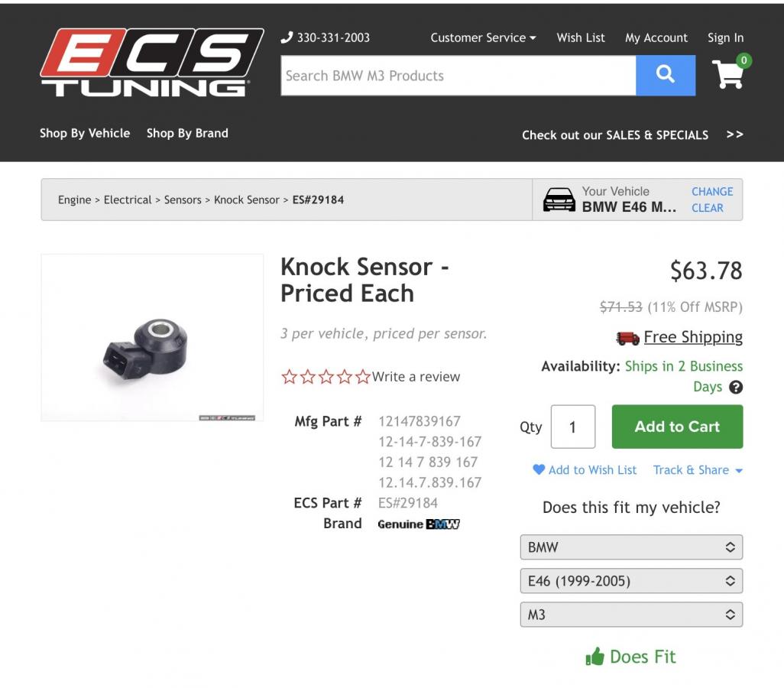
Task: Click the car icon in Your Vehicle
Action: pos(559,200)
